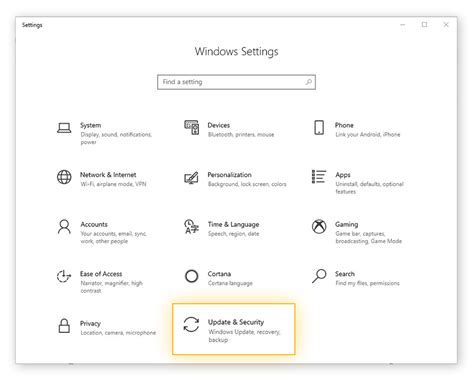Open the System settings heading
This screenshot has height=380, width=474.
(90, 125)
